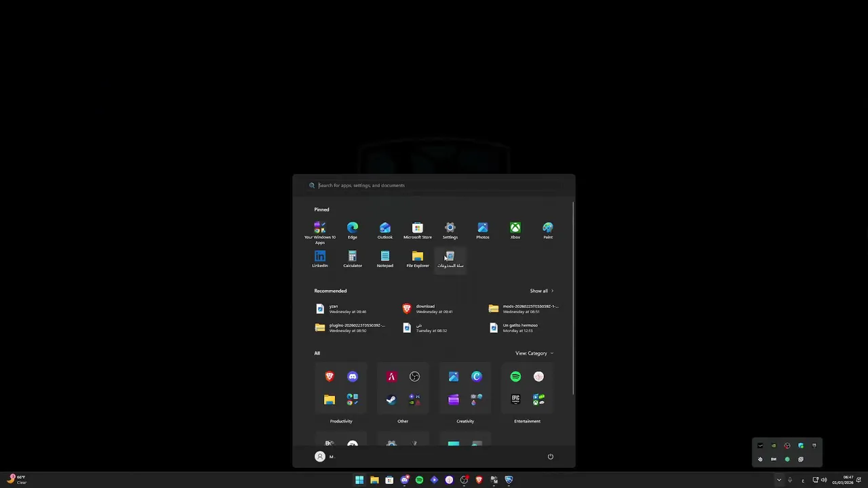Image resolution: width=868 pixels, height=488 pixels.
Task: Open File Explorer in Productivity category
Action: pyautogui.click(x=330, y=399)
